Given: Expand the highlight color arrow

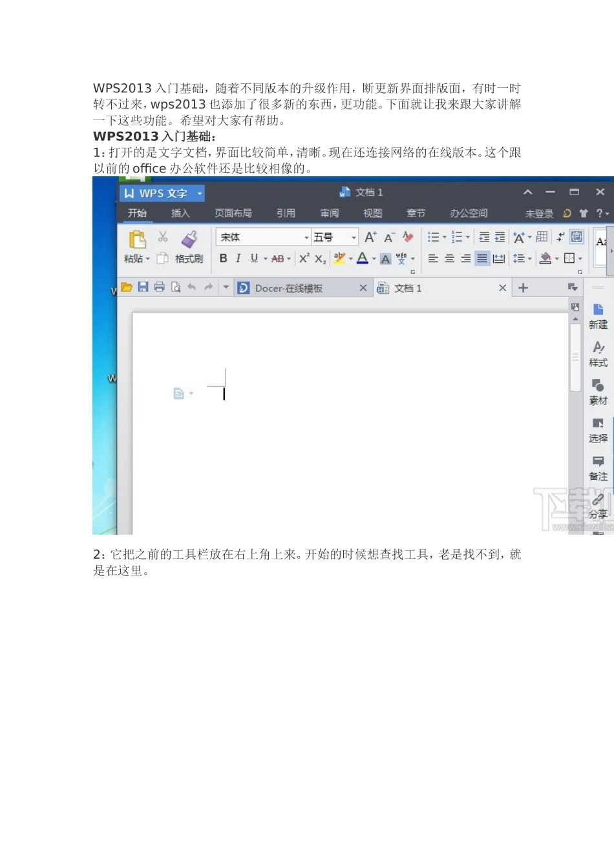Looking at the screenshot, I should click(x=351, y=259).
